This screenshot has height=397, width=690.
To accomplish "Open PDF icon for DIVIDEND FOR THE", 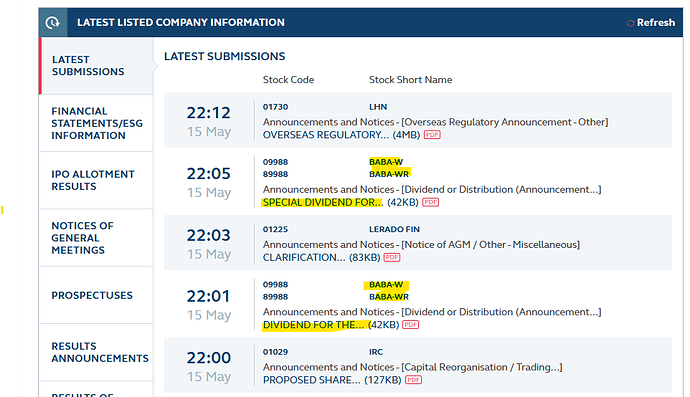I will [x=411, y=324].
